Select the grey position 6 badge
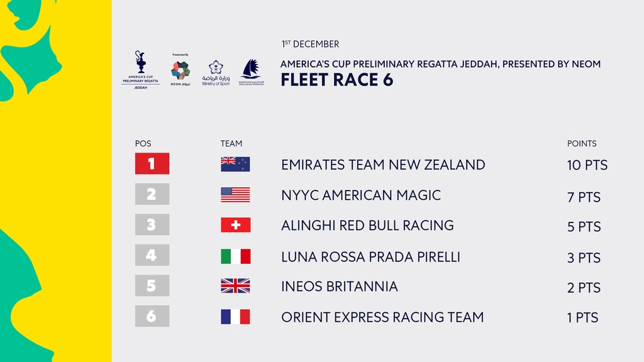The width and height of the screenshot is (644, 362). 152,316
